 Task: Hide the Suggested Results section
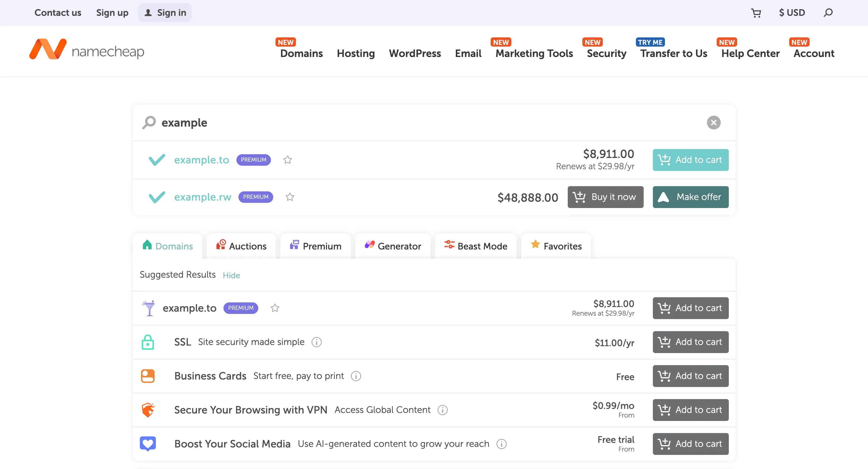pos(231,275)
